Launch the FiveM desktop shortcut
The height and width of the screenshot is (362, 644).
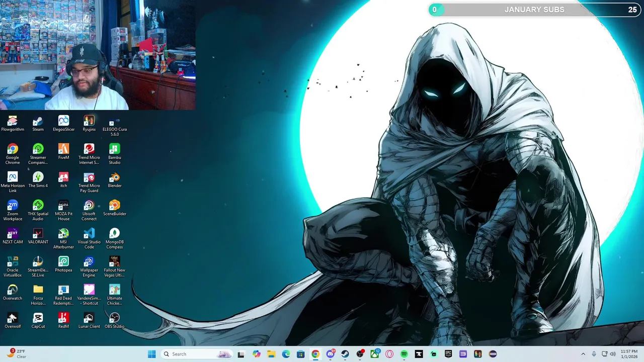coord(63,152)
